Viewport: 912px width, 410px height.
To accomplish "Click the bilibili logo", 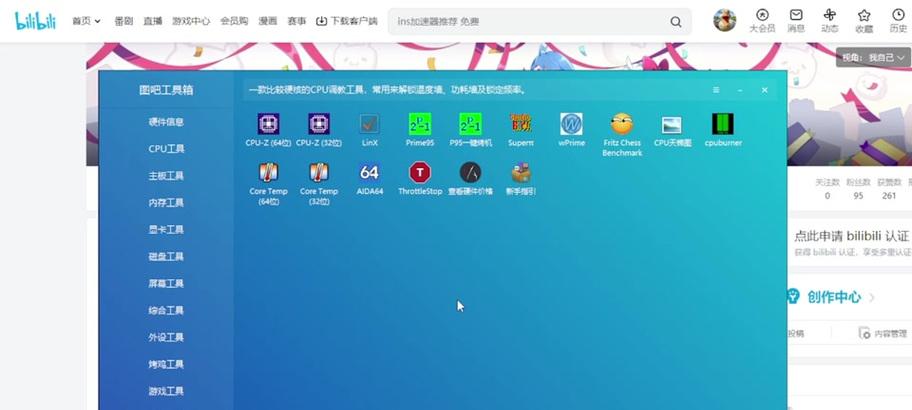I will [35, 21].
